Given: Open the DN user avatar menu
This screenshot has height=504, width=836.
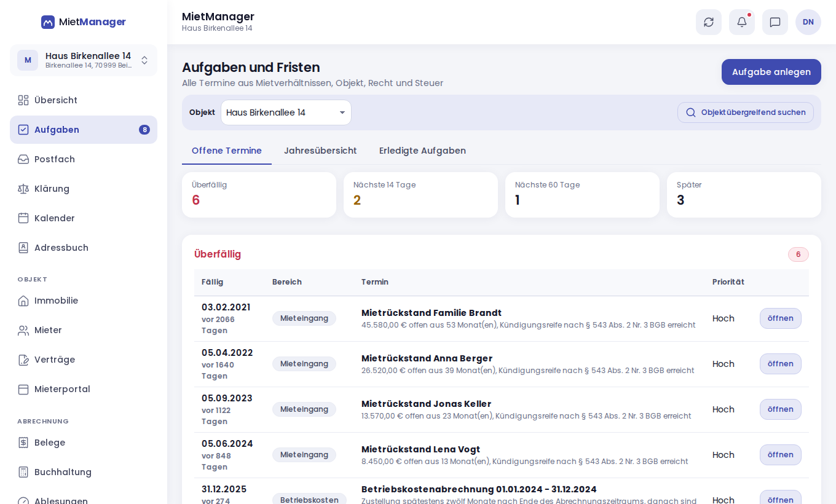Looking at the screenshot, I should tap(808, 22).
